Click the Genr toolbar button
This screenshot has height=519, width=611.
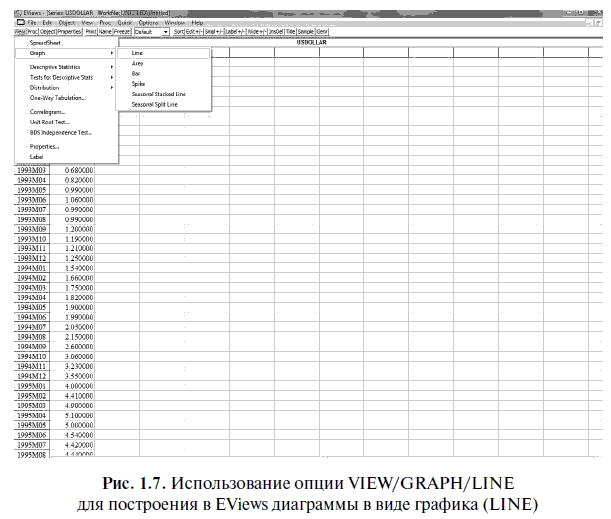(x=322, y=32)
